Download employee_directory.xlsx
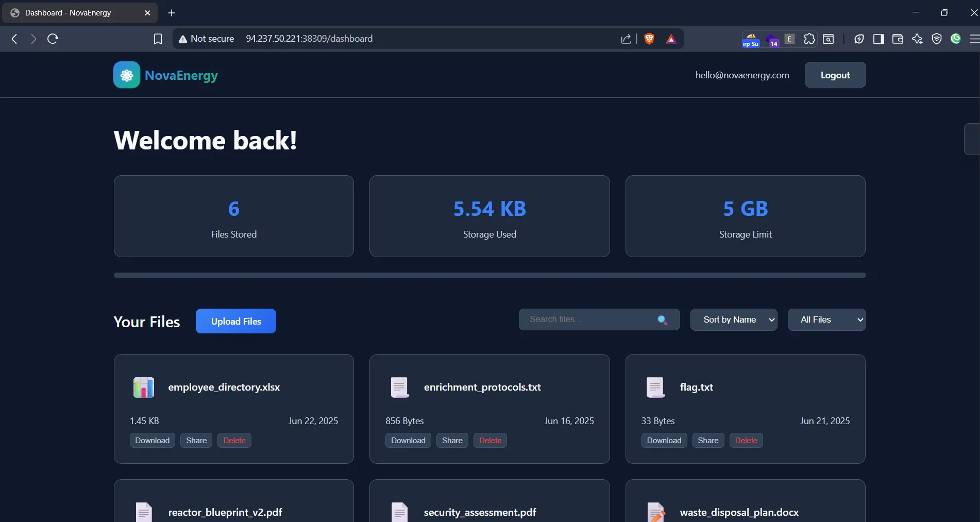Viewport: 980px width, 522px height. click(x=153, y=441)
